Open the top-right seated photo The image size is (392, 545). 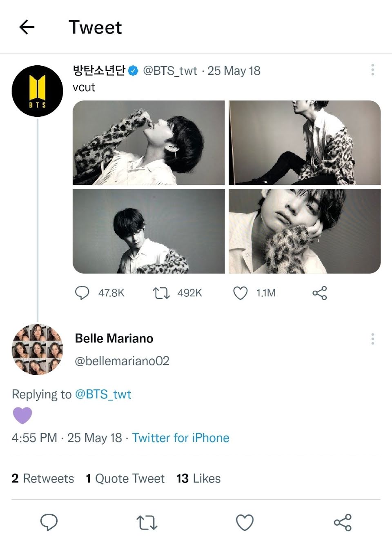[x=305, y=142]
